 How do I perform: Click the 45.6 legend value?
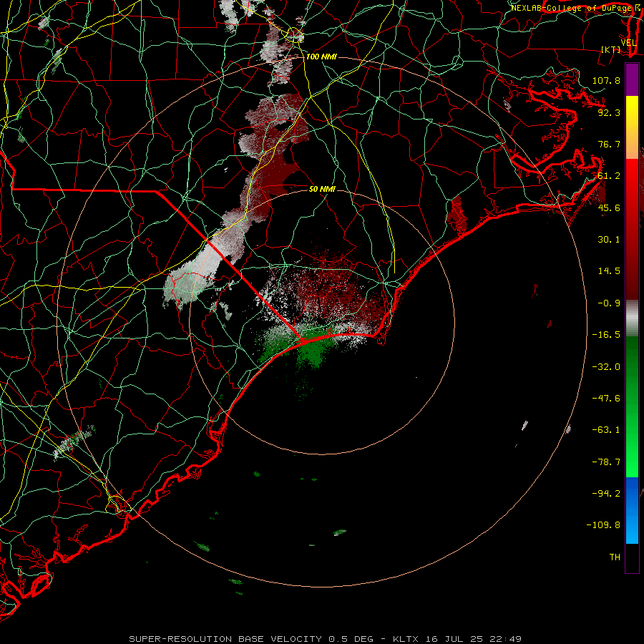pos(609,208)
